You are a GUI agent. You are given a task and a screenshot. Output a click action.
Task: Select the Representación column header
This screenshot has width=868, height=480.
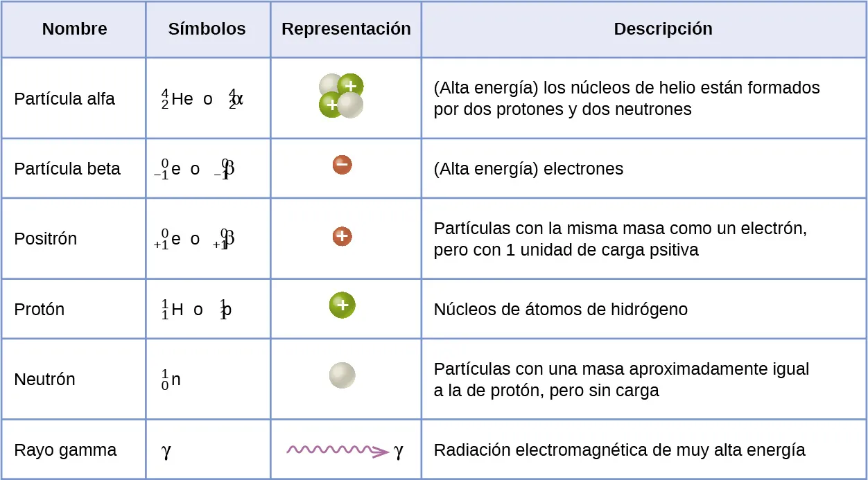point(346,29)
